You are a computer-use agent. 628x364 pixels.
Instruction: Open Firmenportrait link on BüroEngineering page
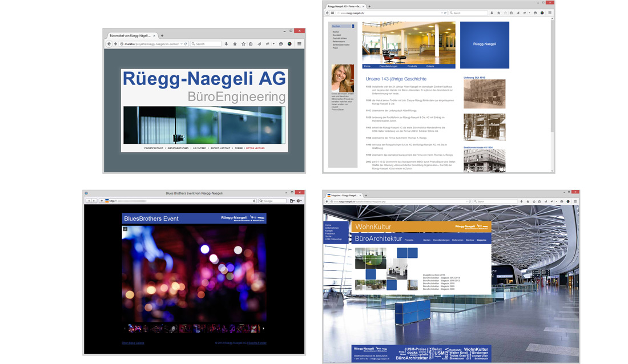coord(154,148)
